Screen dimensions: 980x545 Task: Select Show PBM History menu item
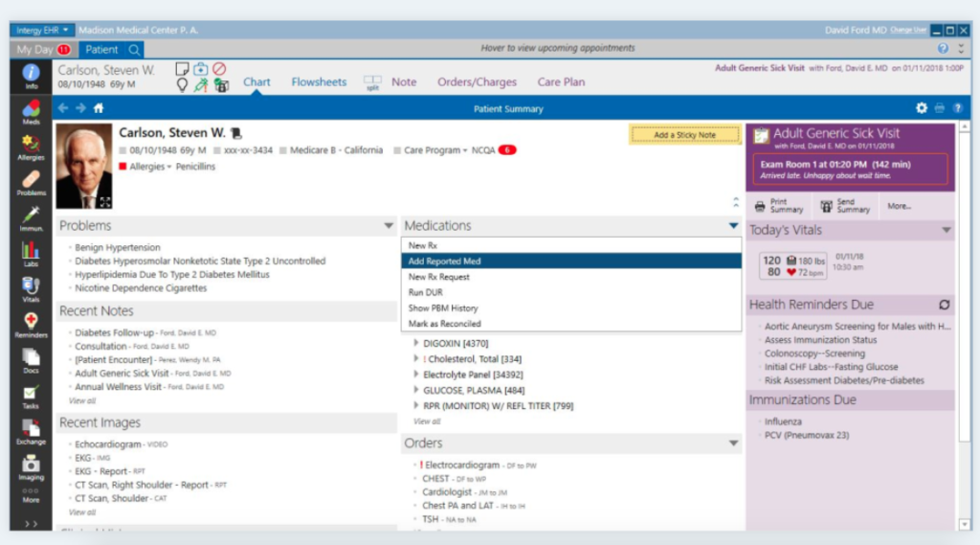(571, 307)
